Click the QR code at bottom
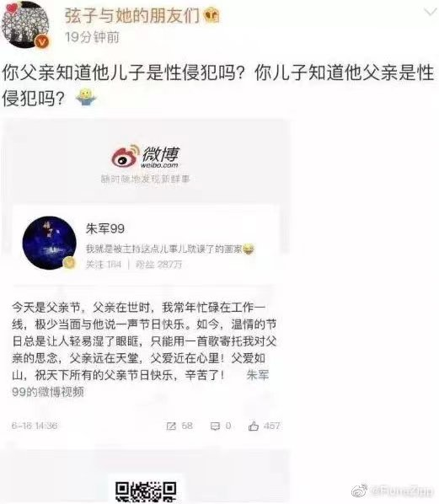This screenshot has width=439, height=504. click(x=146, y=491)
